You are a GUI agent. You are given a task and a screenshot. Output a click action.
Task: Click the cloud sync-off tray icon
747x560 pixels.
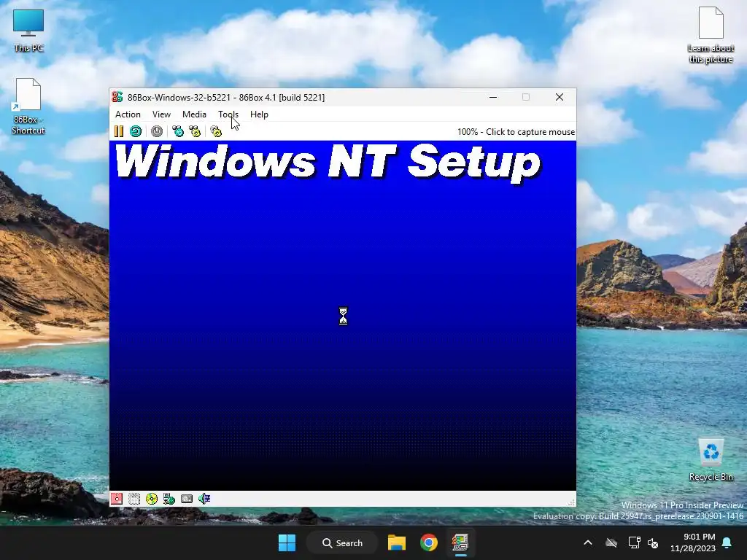click(611, 542)
